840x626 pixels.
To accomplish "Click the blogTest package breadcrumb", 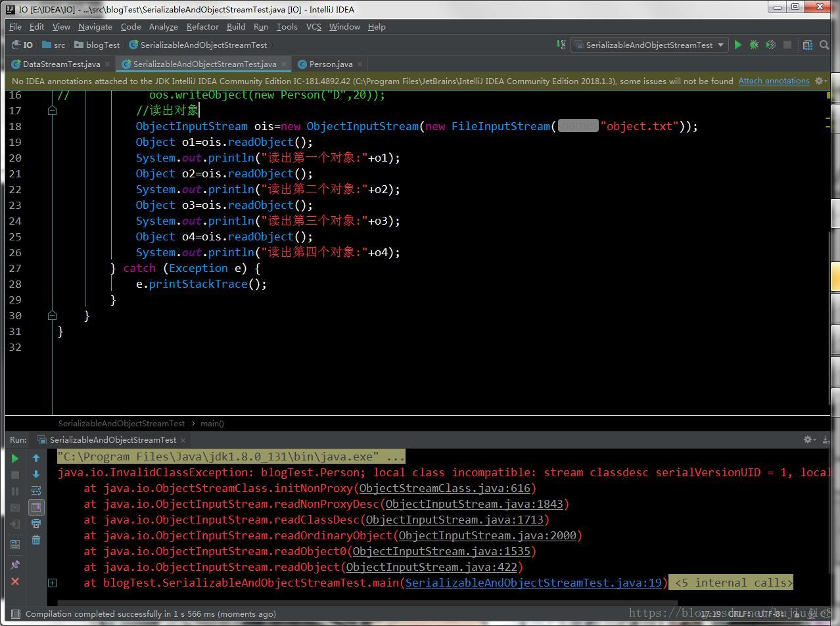I will 97,45.
